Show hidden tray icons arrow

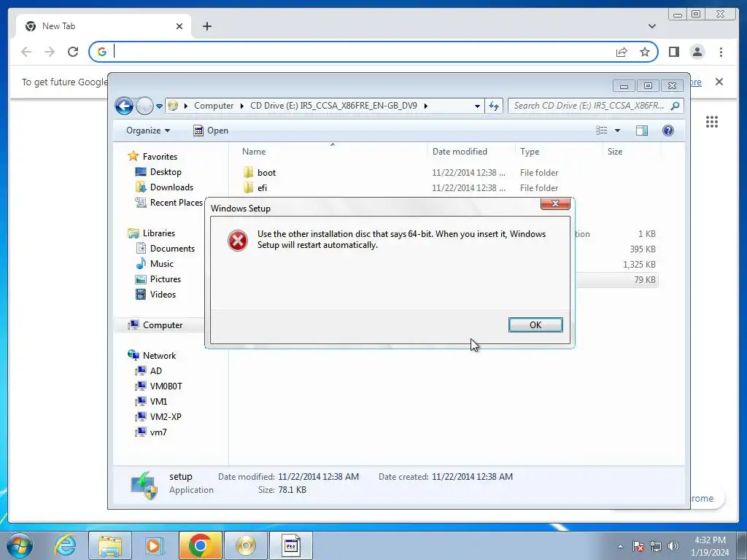(620, 546)
